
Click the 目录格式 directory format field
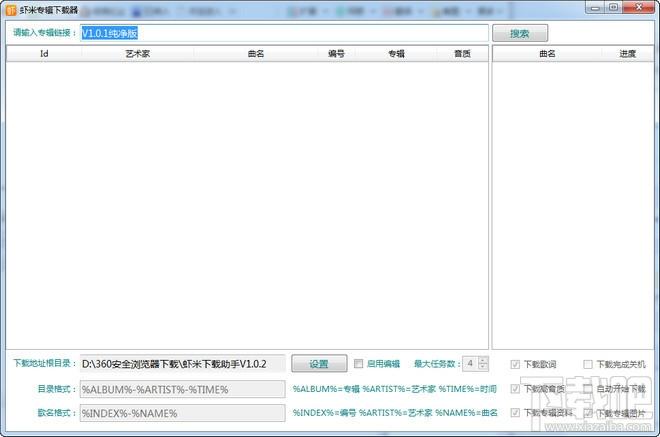(x=183, y=389)
